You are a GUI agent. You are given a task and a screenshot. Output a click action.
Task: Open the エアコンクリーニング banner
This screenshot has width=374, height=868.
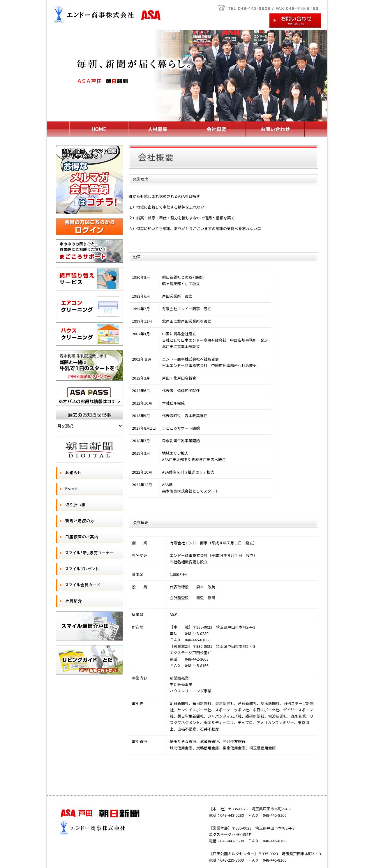pos(89,306)
